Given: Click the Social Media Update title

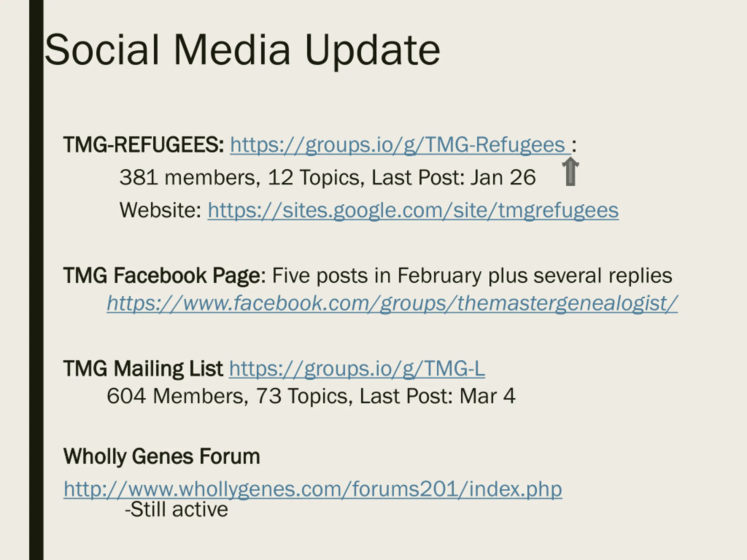Looking at the screenshot, I should pos(242,50).
